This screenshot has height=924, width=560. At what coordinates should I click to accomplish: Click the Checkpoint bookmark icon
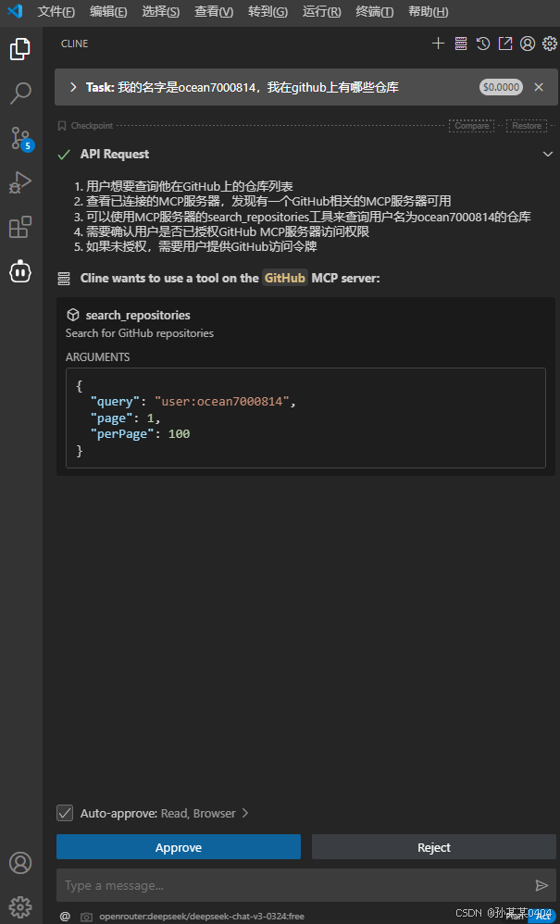pyautogui.click(x=62, y=126)
